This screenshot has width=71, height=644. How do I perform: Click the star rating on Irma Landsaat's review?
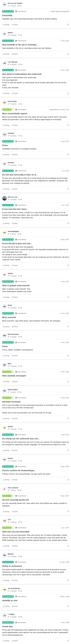(x=8, y=496)
